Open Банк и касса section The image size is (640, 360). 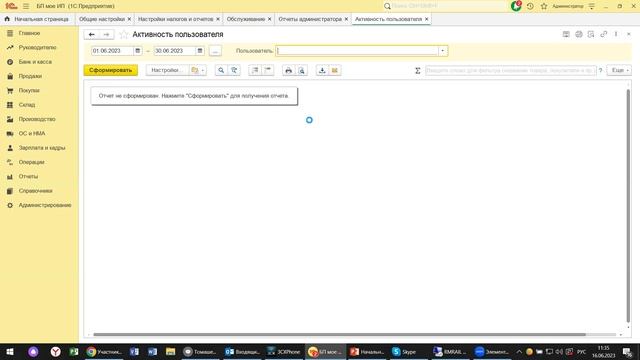point(35,62)
